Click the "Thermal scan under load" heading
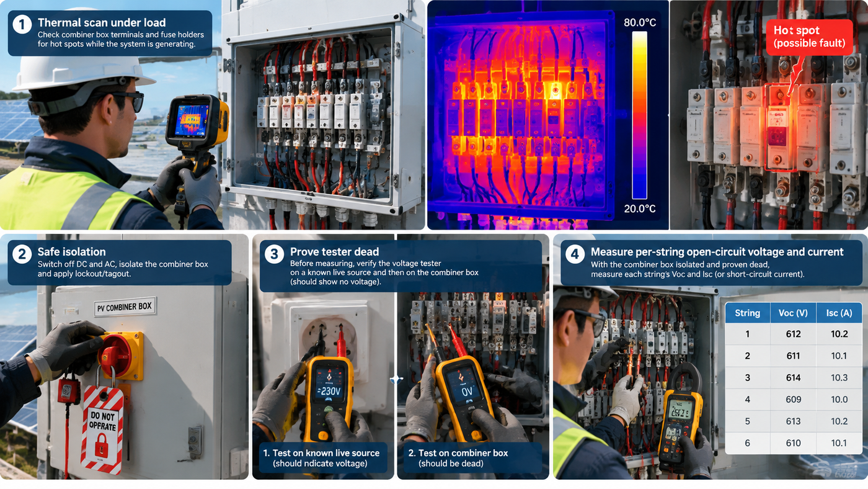 [102, 23]
